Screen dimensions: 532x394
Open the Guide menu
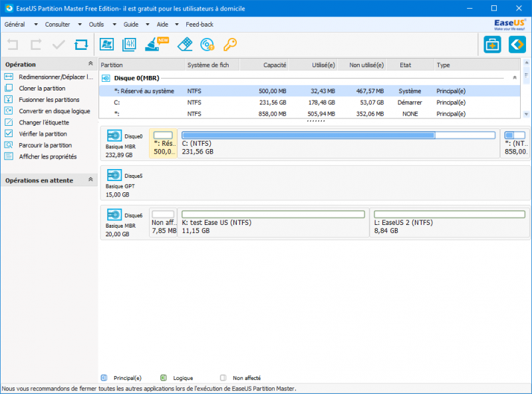(x=131, y=25)
